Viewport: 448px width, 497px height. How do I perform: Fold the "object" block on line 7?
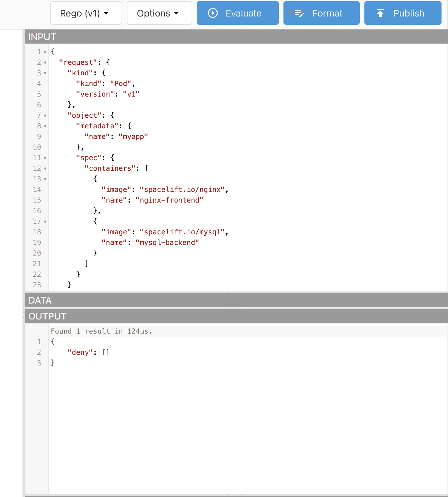[45, 116]
